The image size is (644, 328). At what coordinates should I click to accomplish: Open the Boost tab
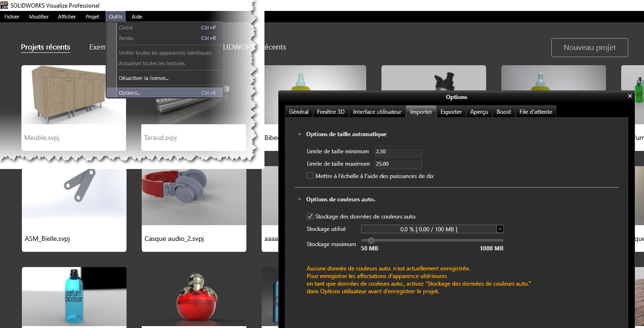pos(504,112)
